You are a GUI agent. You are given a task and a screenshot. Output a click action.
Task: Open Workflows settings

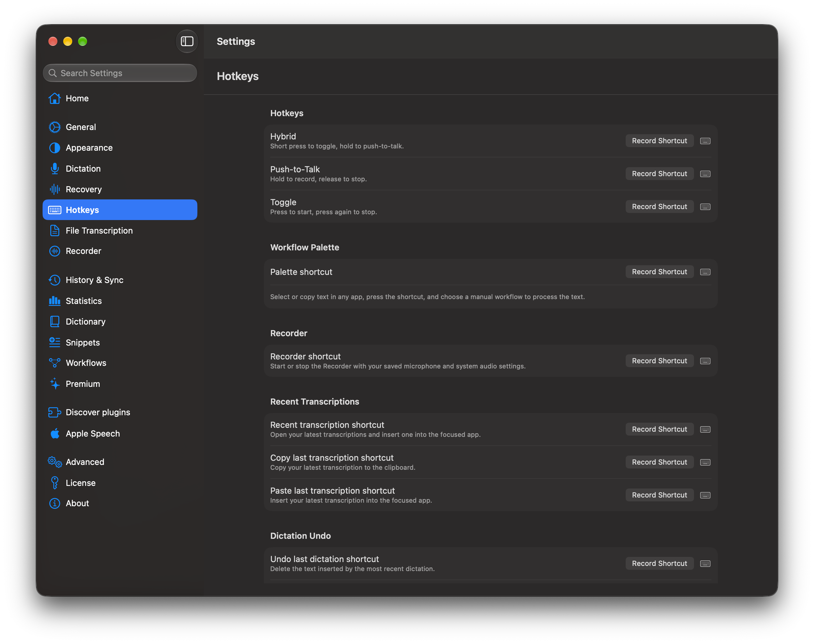point(120,363)
